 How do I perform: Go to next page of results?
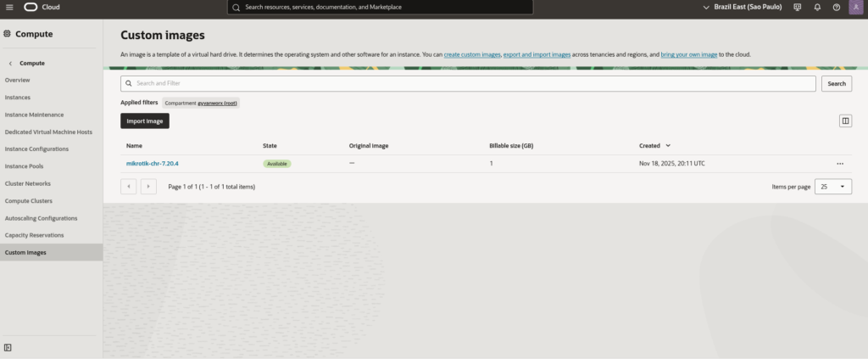tap(148, 186)
